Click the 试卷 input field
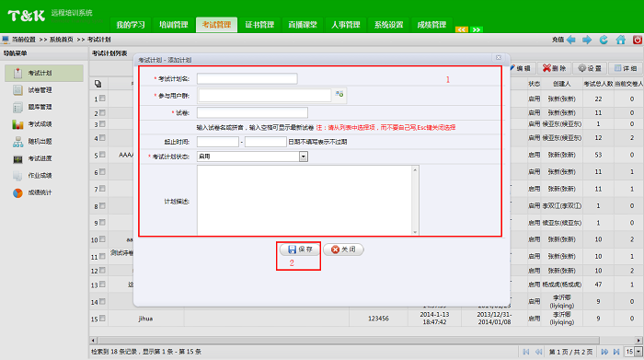Screen dimensions: 644x360 [x=252, y=112]
